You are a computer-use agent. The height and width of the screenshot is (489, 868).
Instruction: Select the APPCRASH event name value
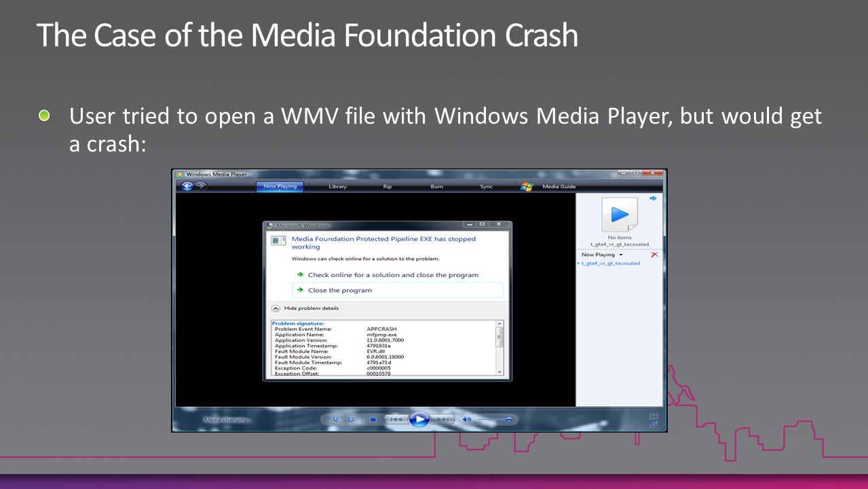click(x=381, y=329)
